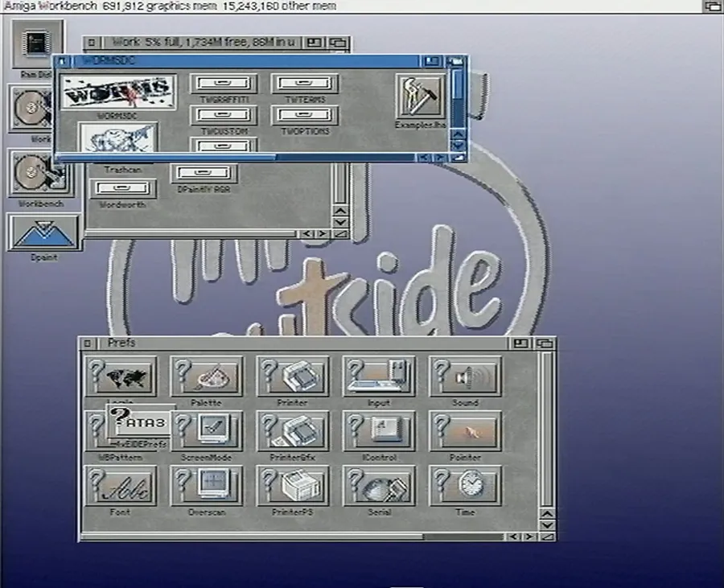Screen dimensions: 724x588
Task: Click the Prefs window scroll up arrow
Action: click(x=547, y=514)
